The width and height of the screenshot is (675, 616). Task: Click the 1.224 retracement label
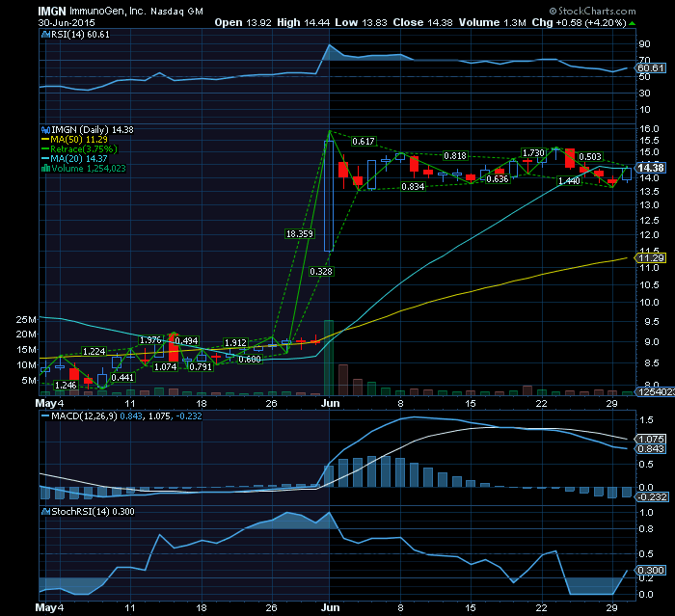coord(94,351)
